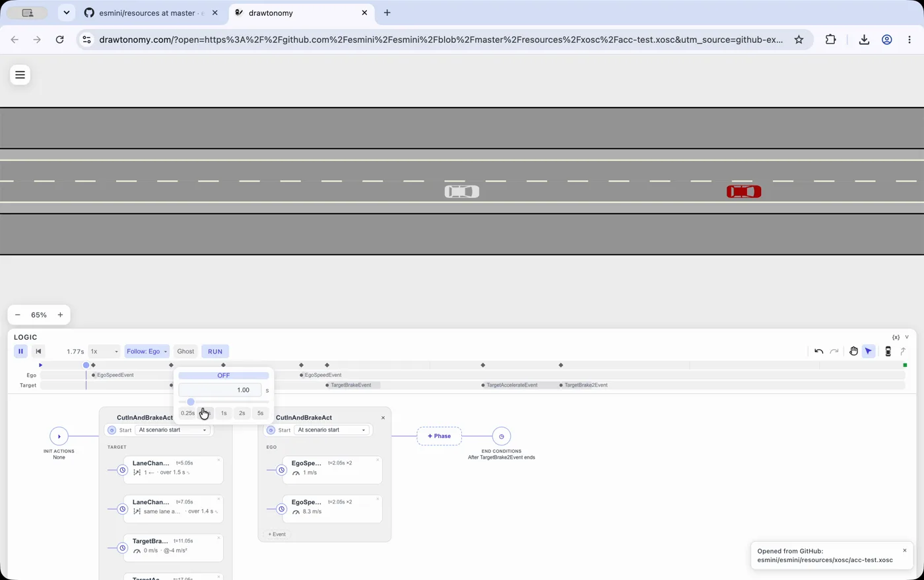Collapse the Logic panel chevron
924x580 pixels.
click(x=907, y=337)
